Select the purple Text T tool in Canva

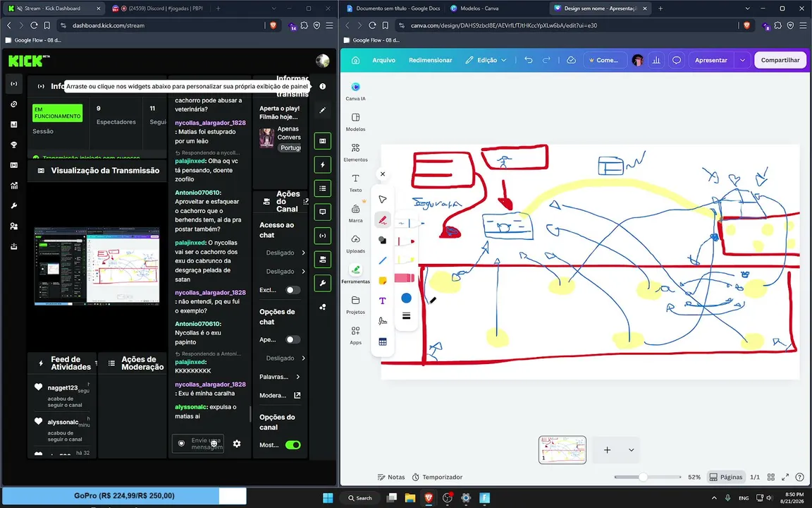click(383, 301)
